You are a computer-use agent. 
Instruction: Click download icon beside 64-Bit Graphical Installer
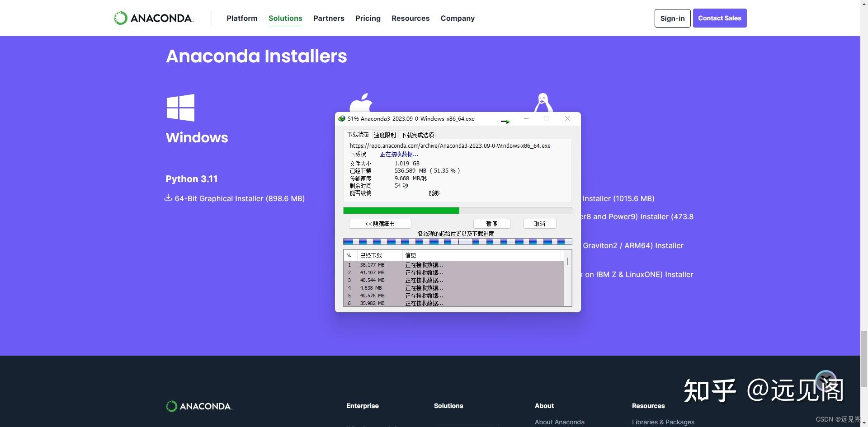[x=168, y=198]
